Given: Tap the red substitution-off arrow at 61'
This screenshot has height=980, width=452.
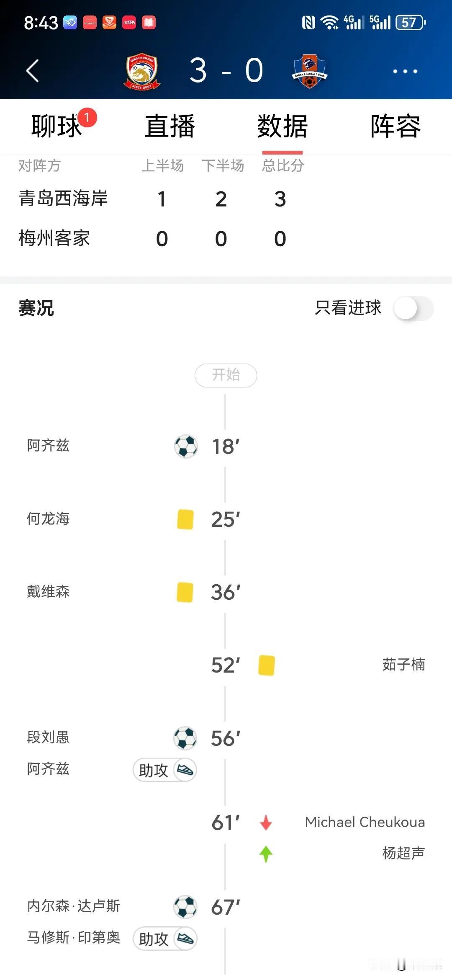Looking at the screenshot, I should point(266,823).
